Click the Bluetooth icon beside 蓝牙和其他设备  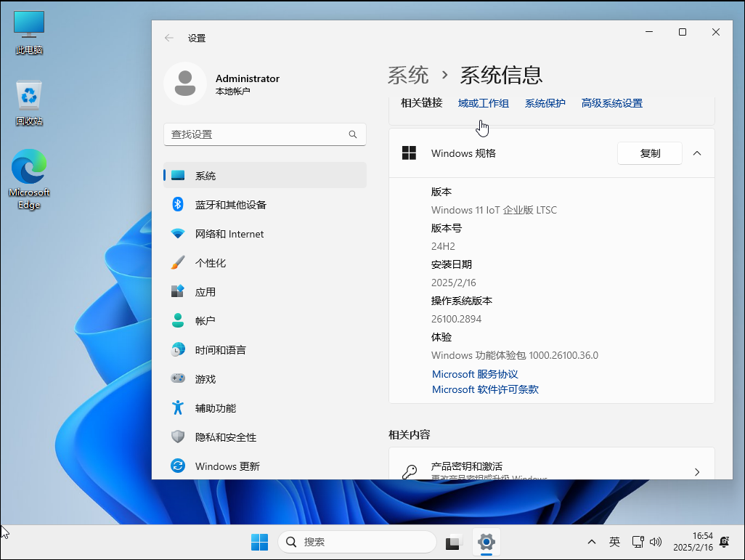(x=178, y=204)
